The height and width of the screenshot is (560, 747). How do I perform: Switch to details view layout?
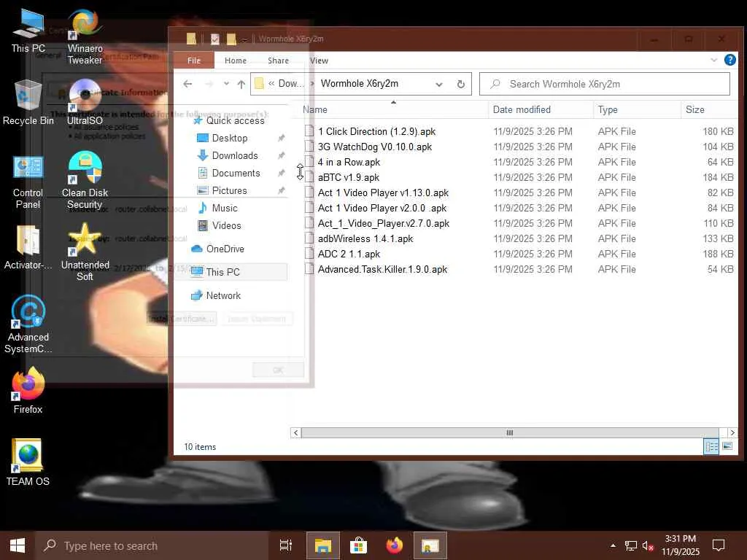click(x=711, y=447)
